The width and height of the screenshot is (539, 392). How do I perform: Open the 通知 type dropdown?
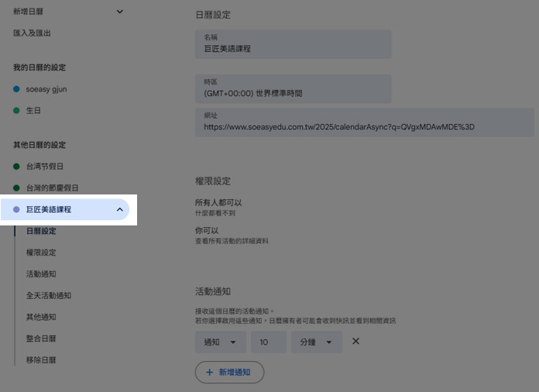coord(220,342)
